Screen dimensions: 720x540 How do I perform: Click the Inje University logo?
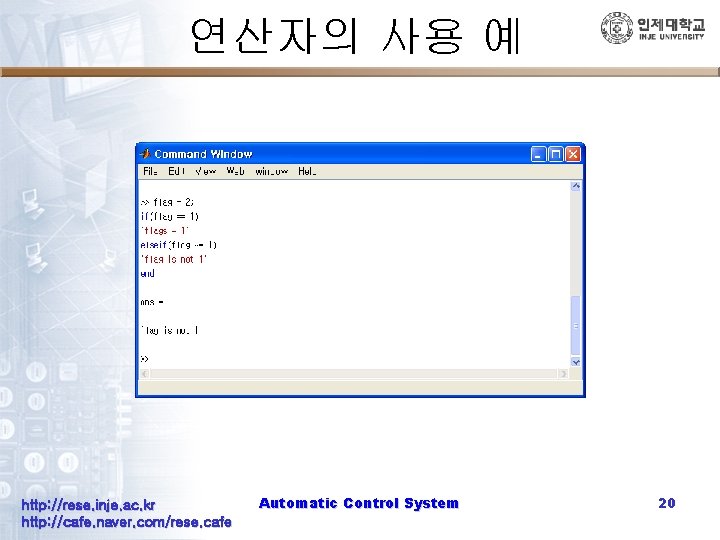click(x=652, y=28)
